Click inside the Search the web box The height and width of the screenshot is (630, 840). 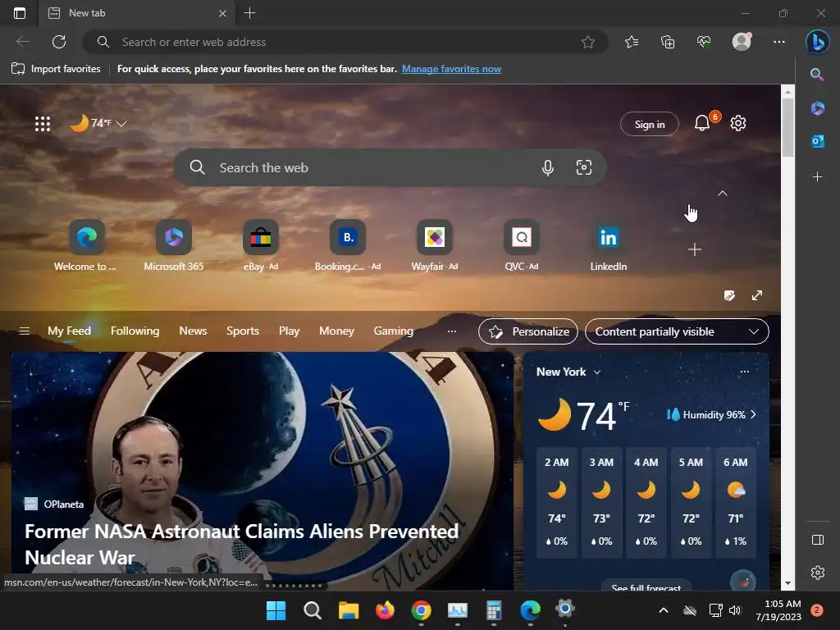(x=390, y=167)
